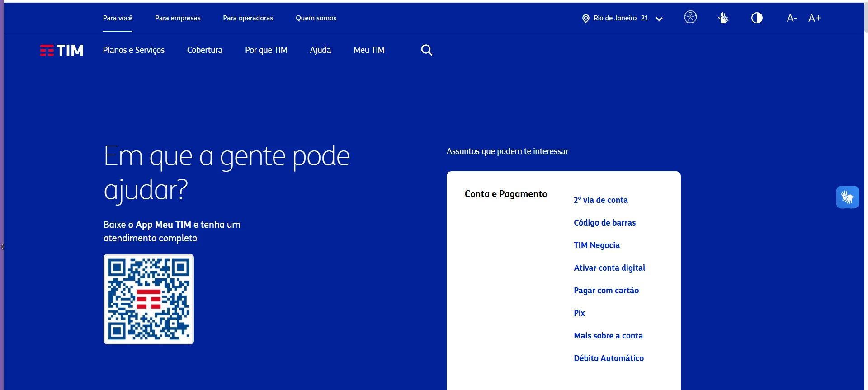Select the Para você tab
Image resolution: width=868 pixels, height=390 pixels.
pos(118,18)
